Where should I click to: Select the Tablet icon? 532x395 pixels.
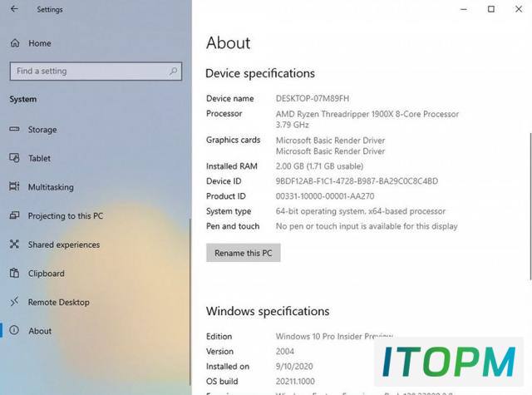14,158
